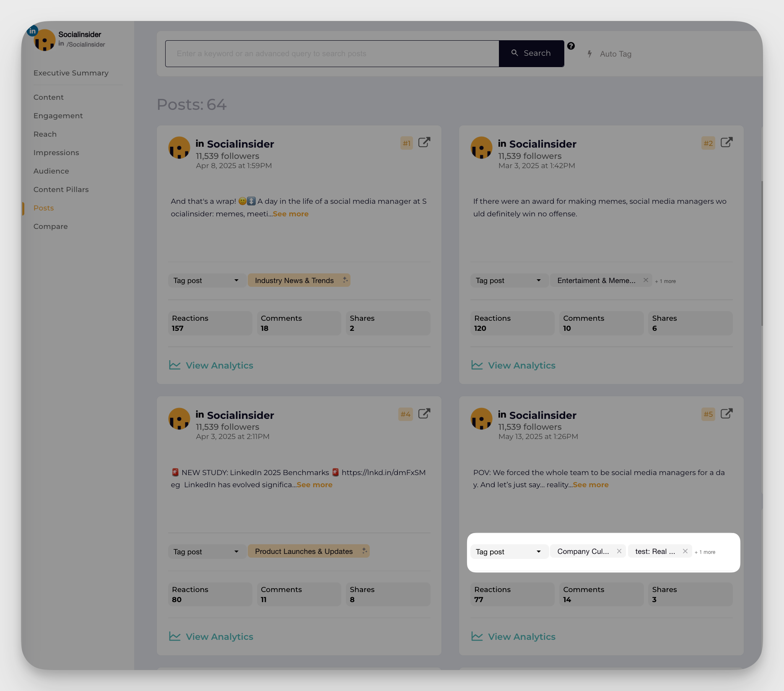784x691 pixels.
Task: Open Tag post dropdown on post #4
Action: point(207,552)
